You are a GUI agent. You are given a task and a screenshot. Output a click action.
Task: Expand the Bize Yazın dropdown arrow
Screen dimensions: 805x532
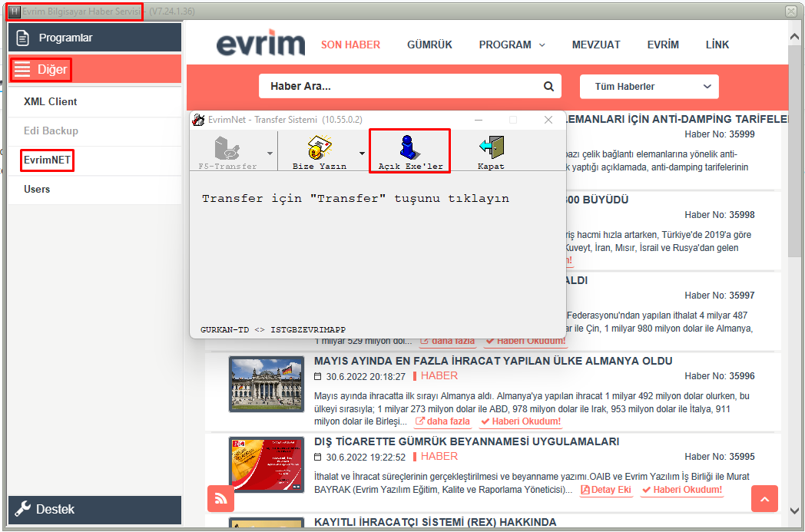[x=362, y=154]
